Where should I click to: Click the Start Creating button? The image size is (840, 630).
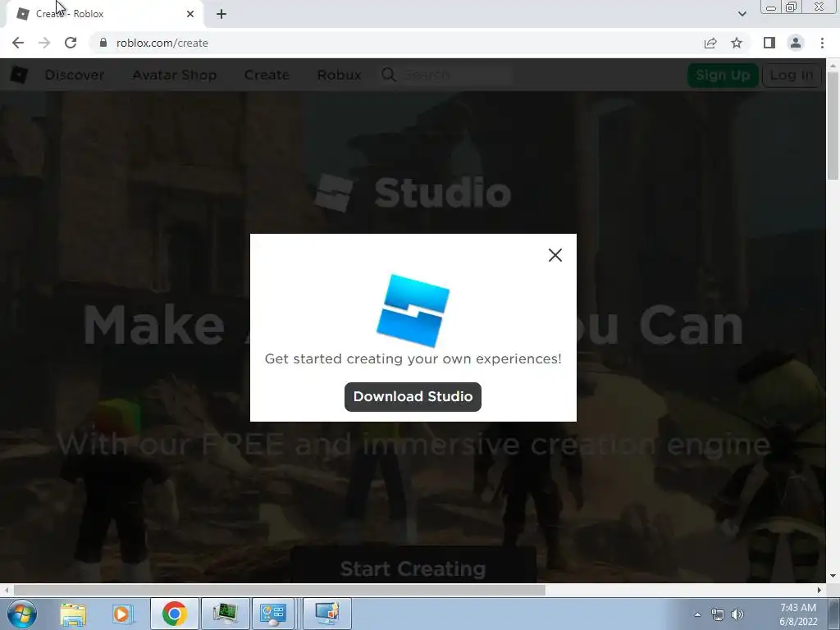(x=413, y=567)
